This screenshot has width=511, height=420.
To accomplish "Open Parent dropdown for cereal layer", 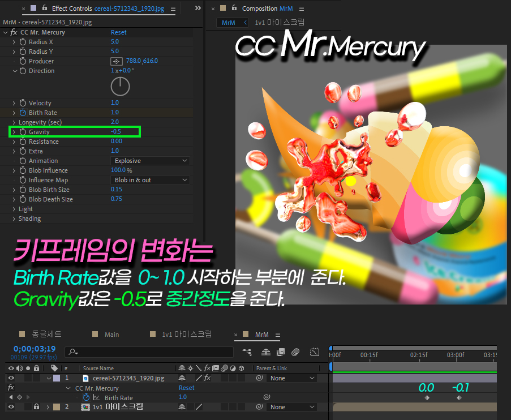I will tap(291, 378).
